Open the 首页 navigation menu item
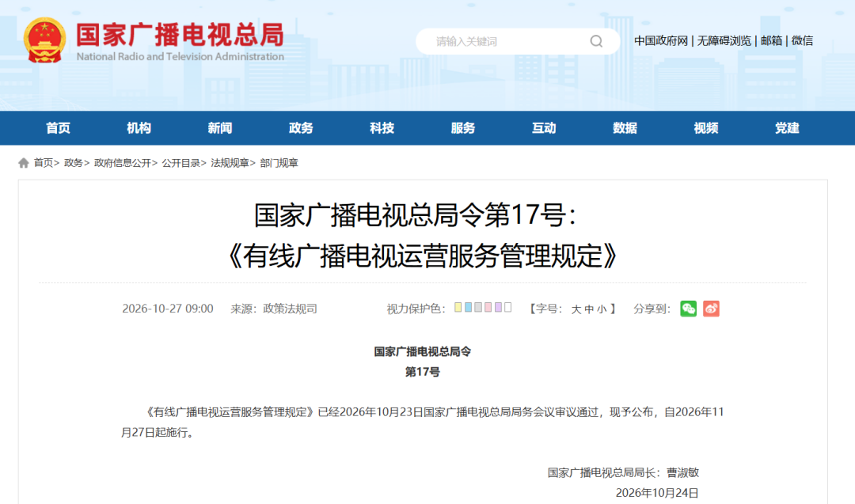855x504 pixels. coord(59,128)
